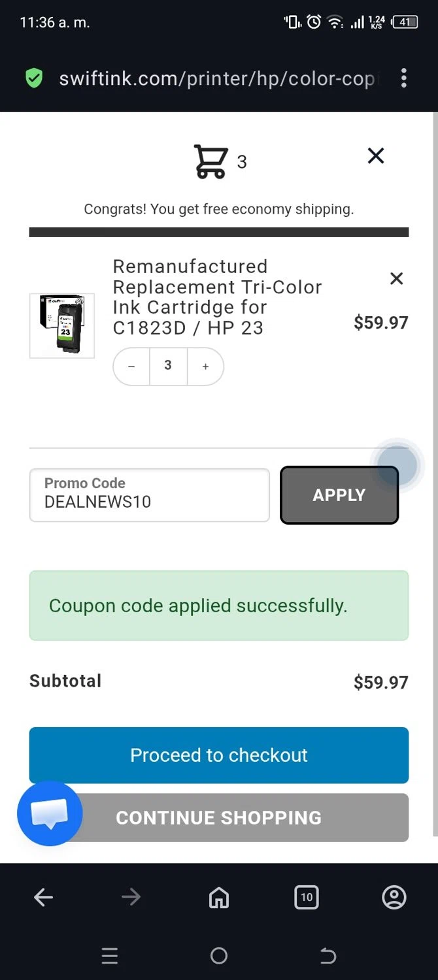This screenshot has height=980, width=438.
Task: Remove the HP 23 cartridge from cart
Action: coord(396,279)
